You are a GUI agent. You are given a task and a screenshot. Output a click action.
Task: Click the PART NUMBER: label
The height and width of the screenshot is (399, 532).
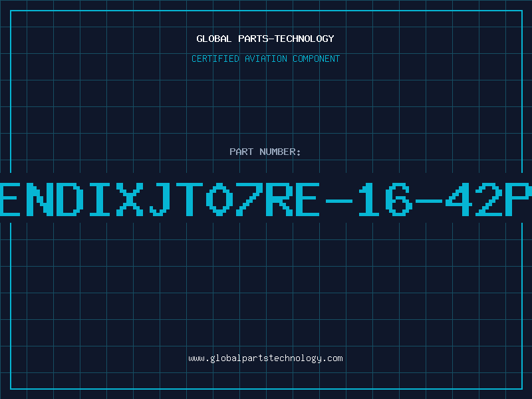pos(265,152)
